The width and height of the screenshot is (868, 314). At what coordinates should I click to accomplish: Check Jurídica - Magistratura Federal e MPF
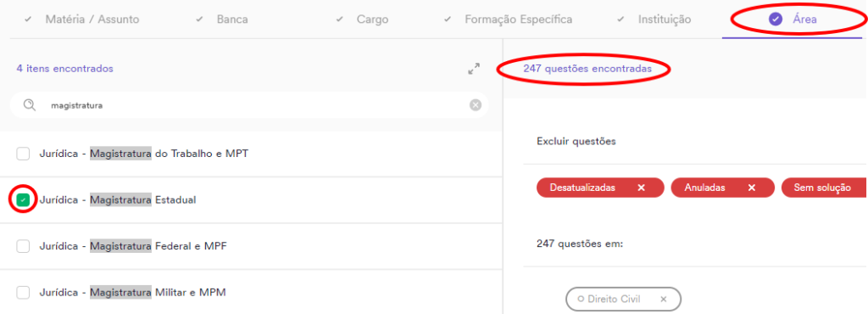23,246
